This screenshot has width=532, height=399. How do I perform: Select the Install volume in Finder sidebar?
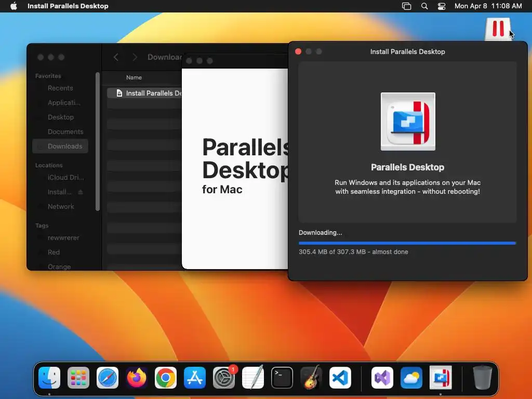[x=59, y=192]
